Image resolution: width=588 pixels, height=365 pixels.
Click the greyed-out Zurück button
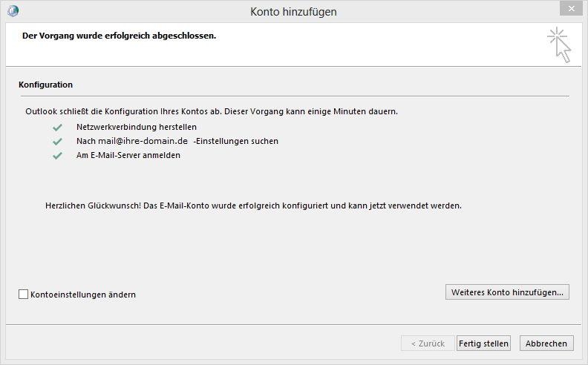click(x=428, y=343)
